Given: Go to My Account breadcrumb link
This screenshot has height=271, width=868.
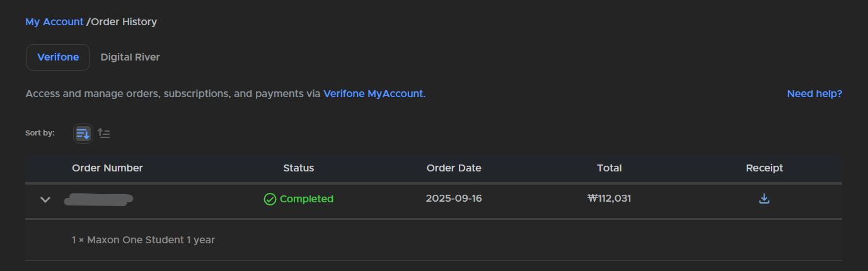Looking at the screenshot, I should (x=54, y=21).
